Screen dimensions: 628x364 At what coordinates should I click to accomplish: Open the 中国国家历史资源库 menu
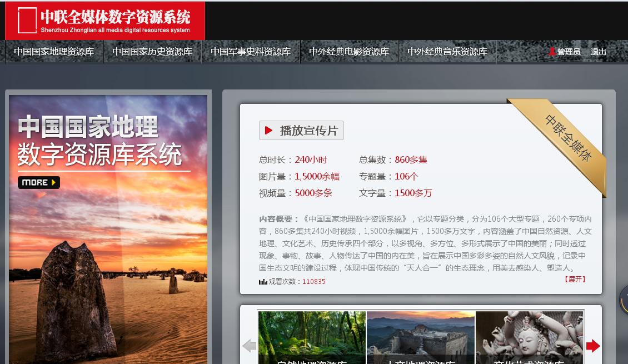[x=152, y=52]
